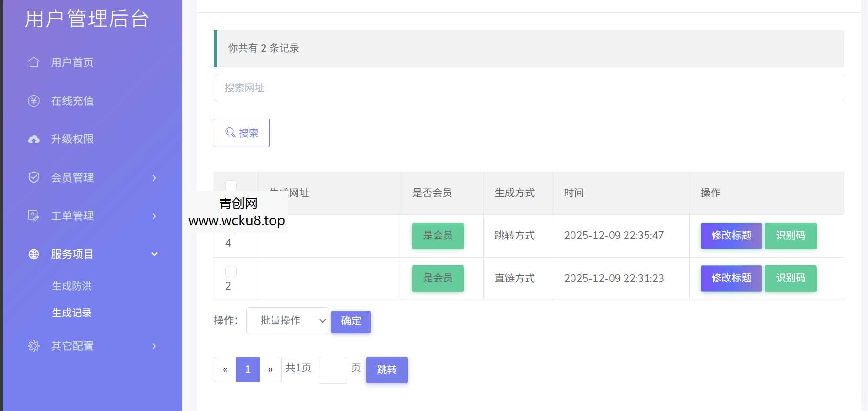Open 升级权限 menu item

point(72,139)
